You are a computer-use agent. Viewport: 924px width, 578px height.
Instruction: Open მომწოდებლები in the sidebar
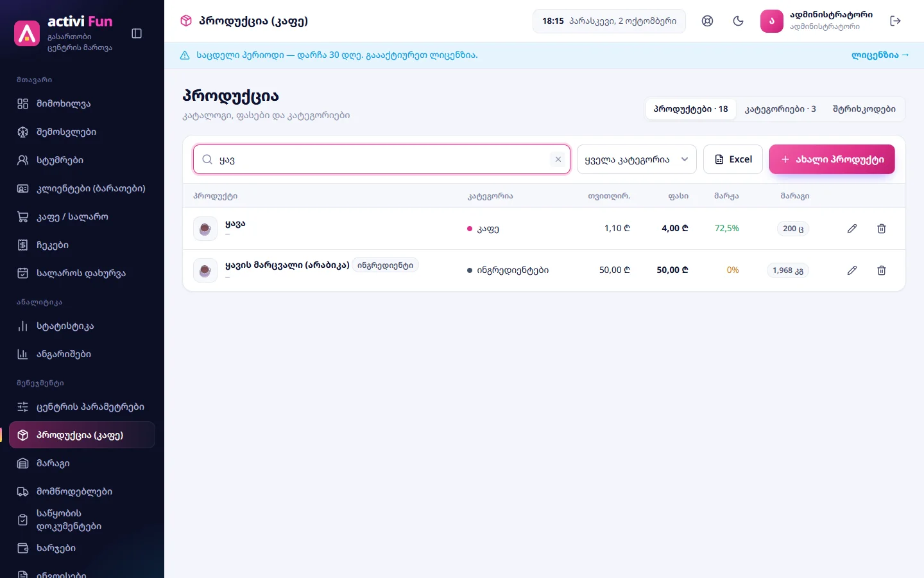pos(82,492)
